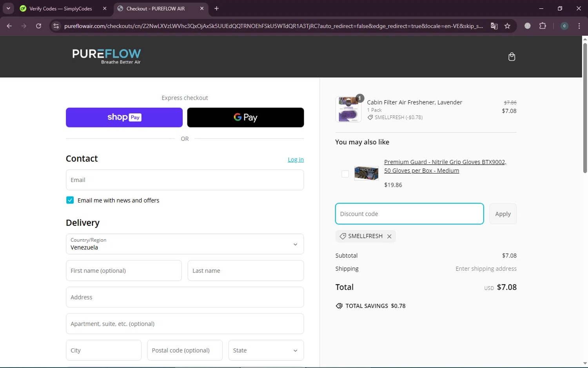The width and height of the screenshot is (588, 368).
Task: Focus the First name (optional) field
Action: tap(124, 271)
